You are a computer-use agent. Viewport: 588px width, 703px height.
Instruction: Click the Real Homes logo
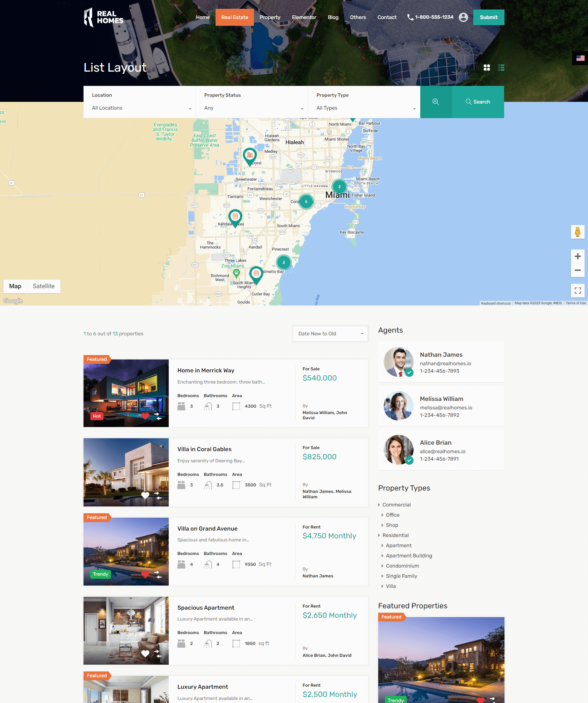(104, 17)
